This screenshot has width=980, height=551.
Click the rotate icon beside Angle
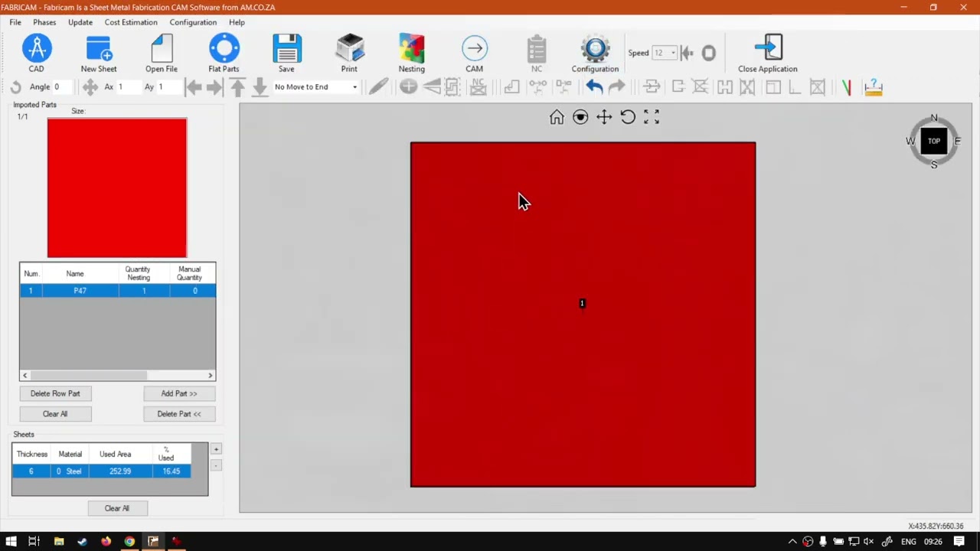tap(16, 87)
